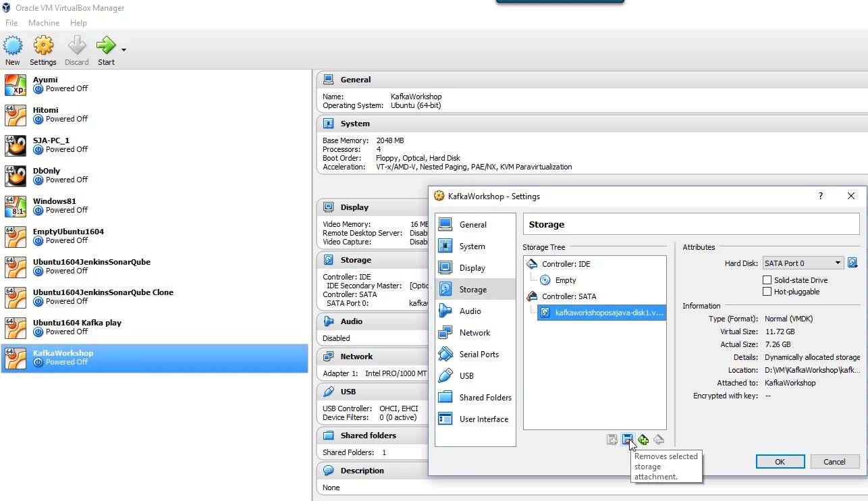This screenshot has height=501, width=868.
Task: Select the Ubuntu1604JenkinsSonarQube machine
Action: (155, 267)
